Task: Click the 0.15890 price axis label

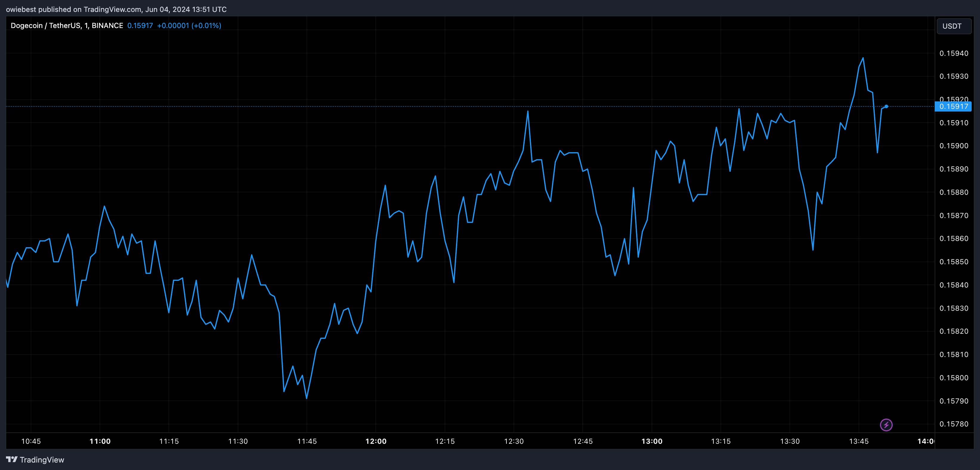Action: (x=954, y=169)
